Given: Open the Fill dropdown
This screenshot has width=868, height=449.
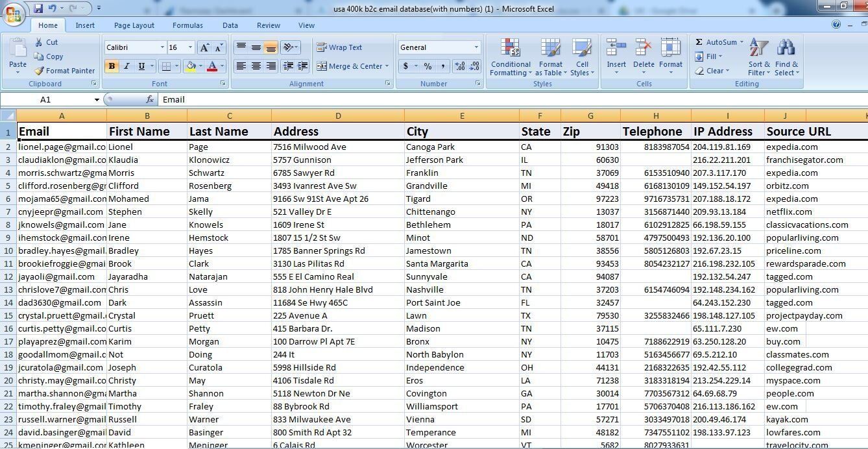Looking at the screenshot, I should pyautogui.click(x=709, y=56).
